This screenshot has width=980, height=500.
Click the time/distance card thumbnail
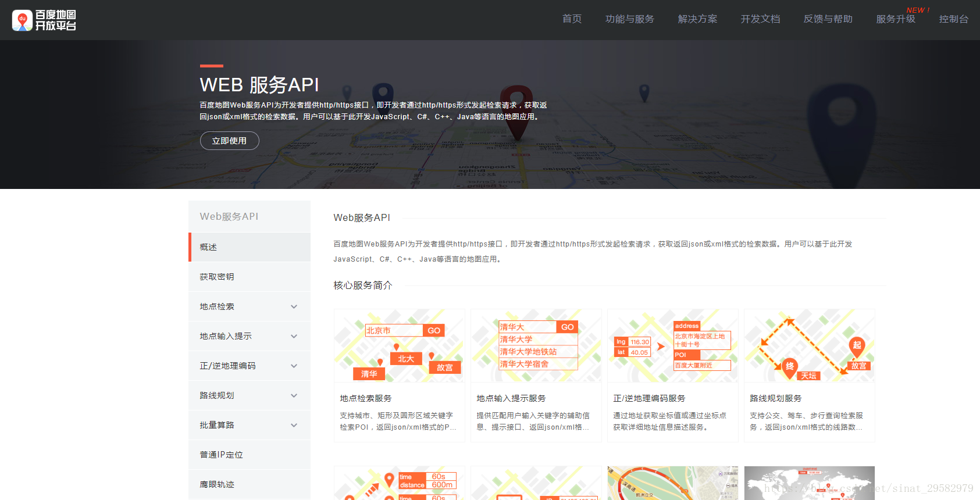400,483
